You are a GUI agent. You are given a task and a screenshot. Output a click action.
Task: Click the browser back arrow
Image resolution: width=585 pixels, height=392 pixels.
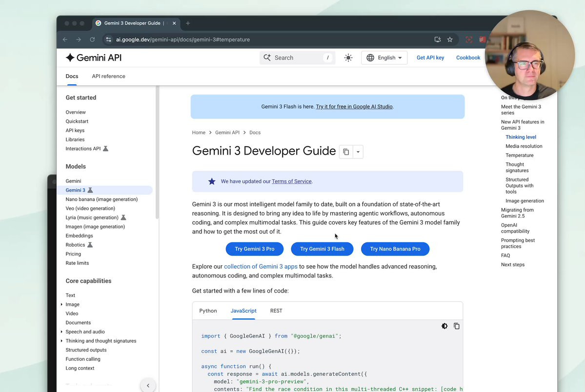click(x=65, y=39)
